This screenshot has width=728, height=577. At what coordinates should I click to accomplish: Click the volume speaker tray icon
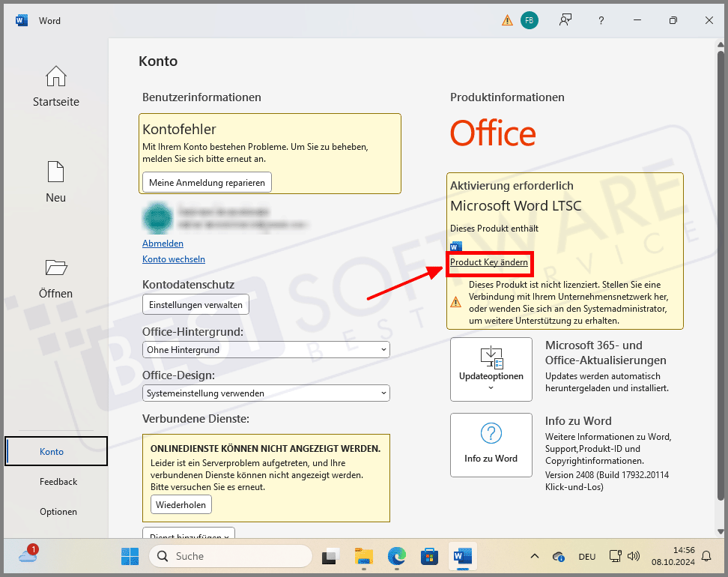pos(634,555)
